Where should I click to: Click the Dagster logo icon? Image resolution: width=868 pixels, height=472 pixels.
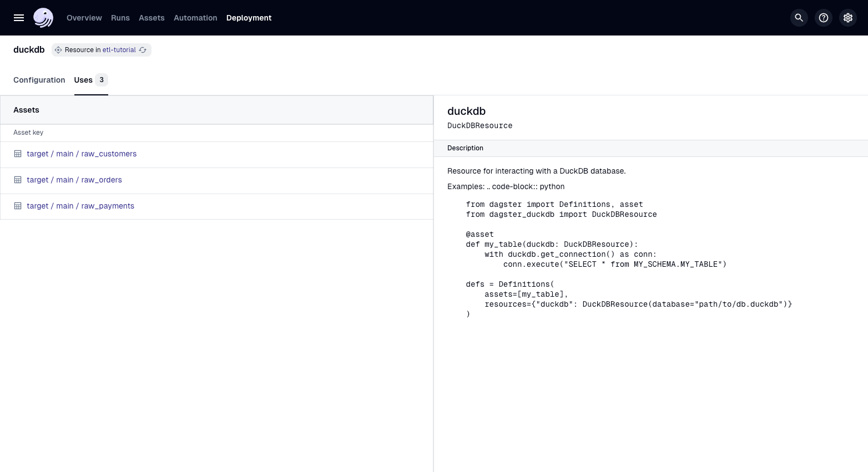click(43, 18)
